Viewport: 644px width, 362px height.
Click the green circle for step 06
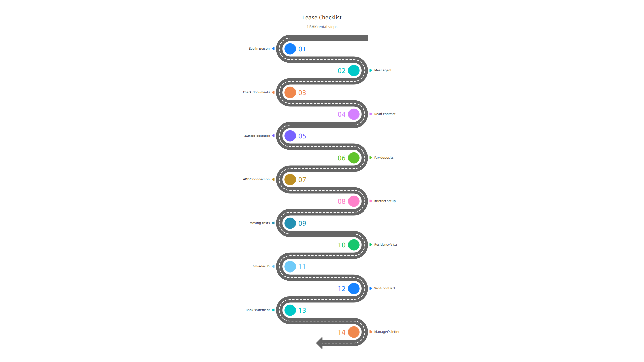[x=354, y=158]
